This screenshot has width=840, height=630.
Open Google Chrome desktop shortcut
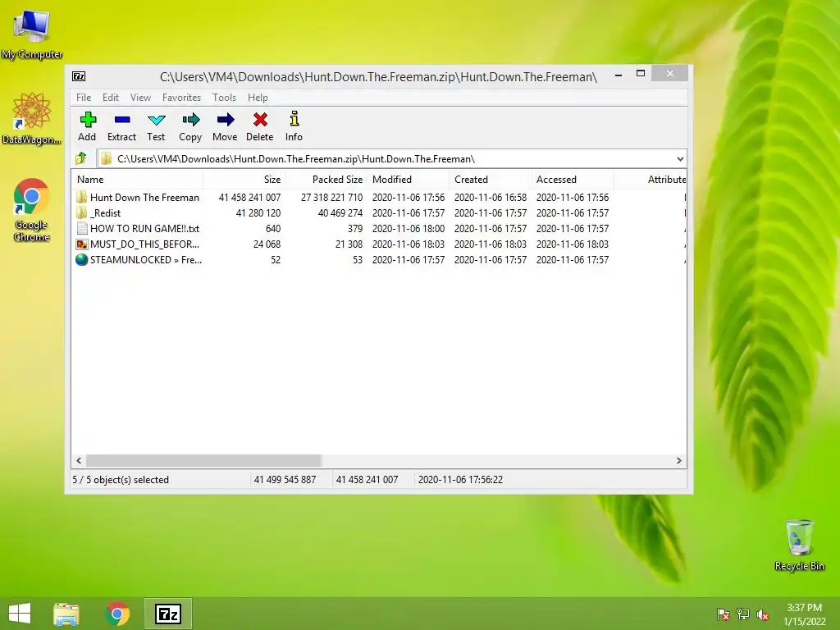click(32, 210)
